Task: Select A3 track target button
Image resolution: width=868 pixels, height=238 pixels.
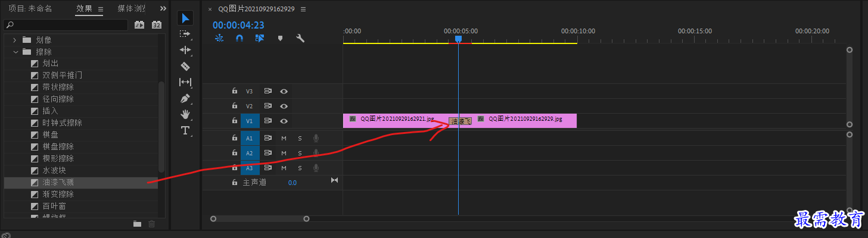Action: click(x=250, y=168)
